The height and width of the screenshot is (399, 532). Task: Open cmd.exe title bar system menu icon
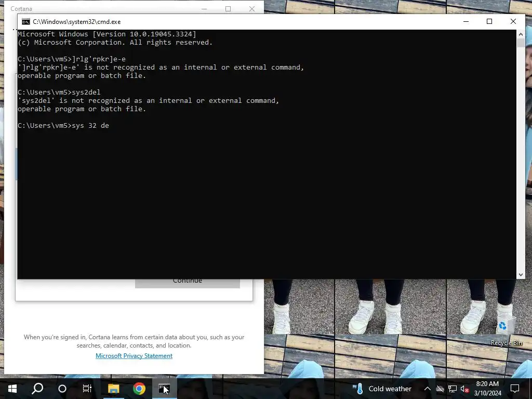[x=26, y=22]
